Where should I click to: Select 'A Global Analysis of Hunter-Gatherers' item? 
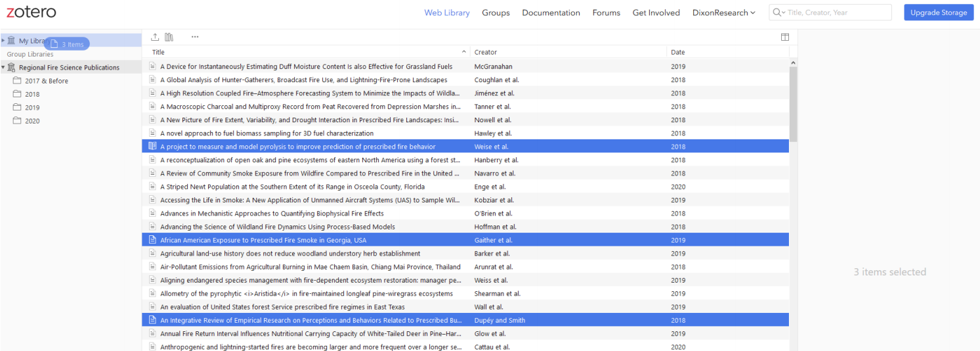point(465,80)
